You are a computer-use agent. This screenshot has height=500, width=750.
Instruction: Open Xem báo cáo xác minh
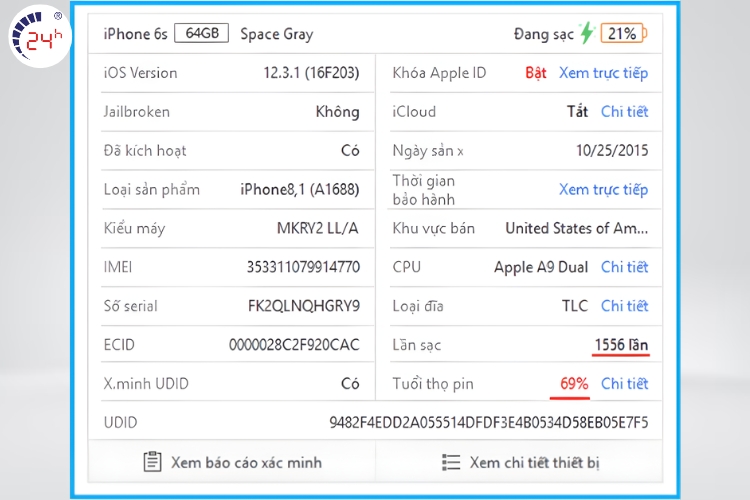coord(246,463)
